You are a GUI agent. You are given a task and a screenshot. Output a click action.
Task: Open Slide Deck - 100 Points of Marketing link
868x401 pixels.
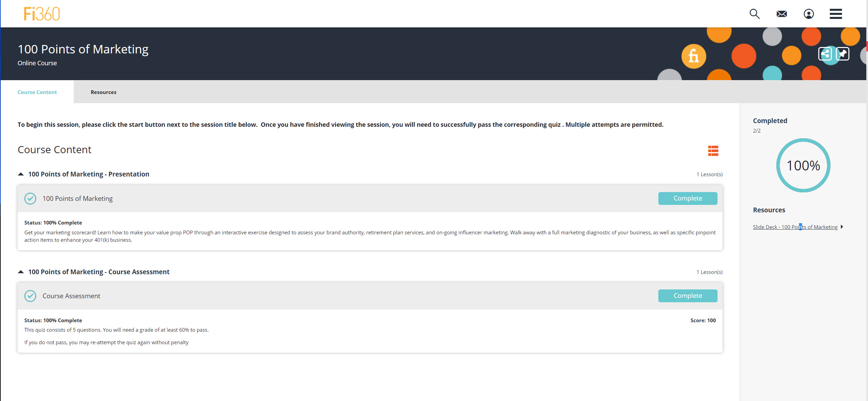coord(795,227)
